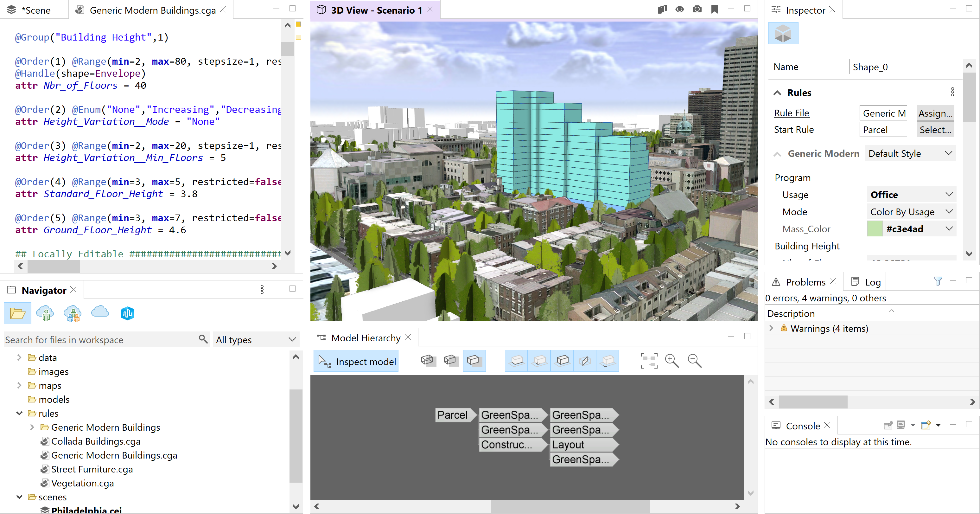
Task: Click the camera snapshot icon in 3D View
Action: pos(697,10)
